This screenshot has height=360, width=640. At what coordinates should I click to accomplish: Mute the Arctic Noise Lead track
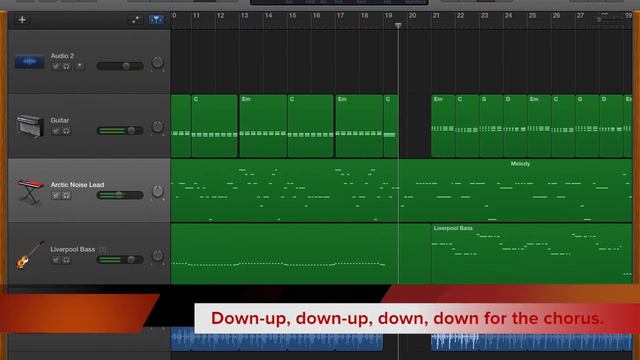click(x=56, y=196)
